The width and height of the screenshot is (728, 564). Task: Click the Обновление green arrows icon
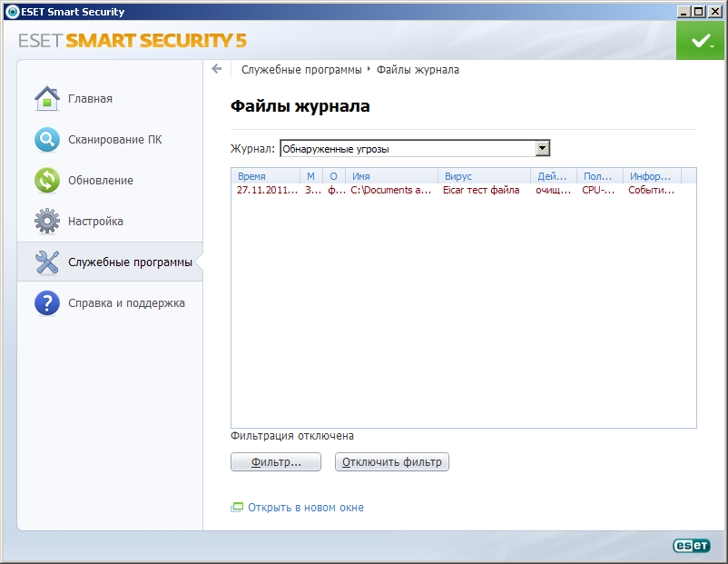coord(46,180)
